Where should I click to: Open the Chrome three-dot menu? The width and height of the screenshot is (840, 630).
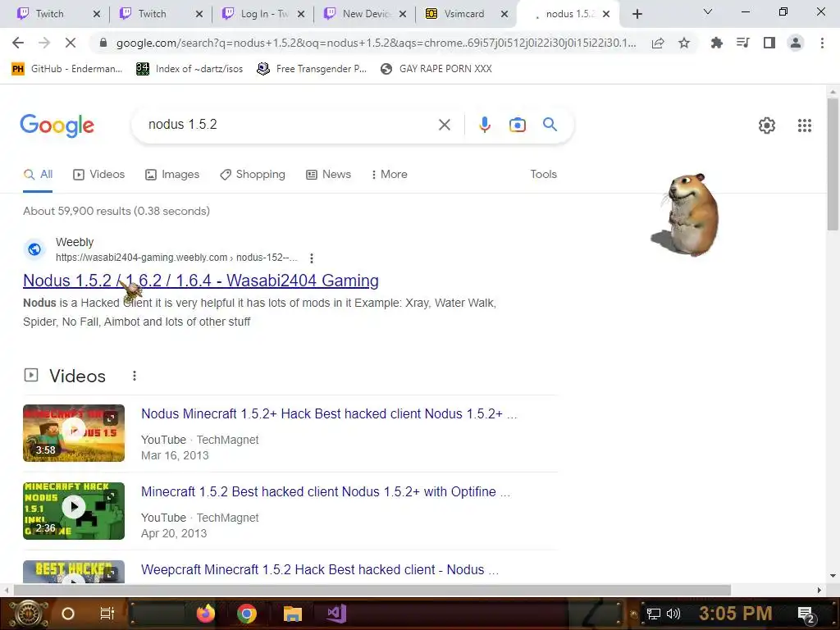click(x=822, y=43)
